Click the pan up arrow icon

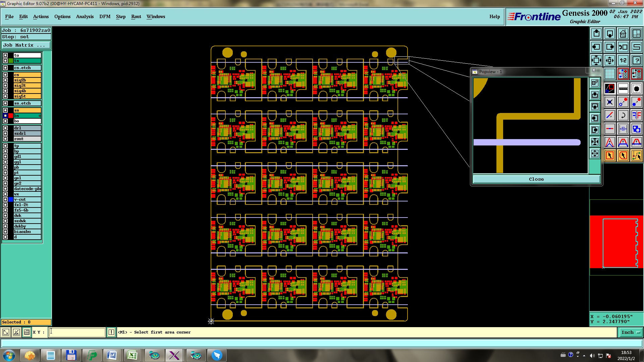596,34
